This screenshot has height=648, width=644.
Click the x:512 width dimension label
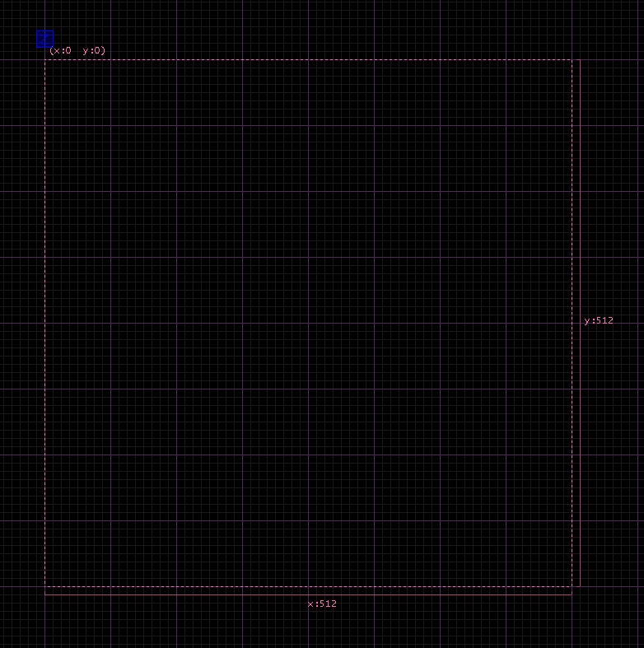click(x=322, y=604)
